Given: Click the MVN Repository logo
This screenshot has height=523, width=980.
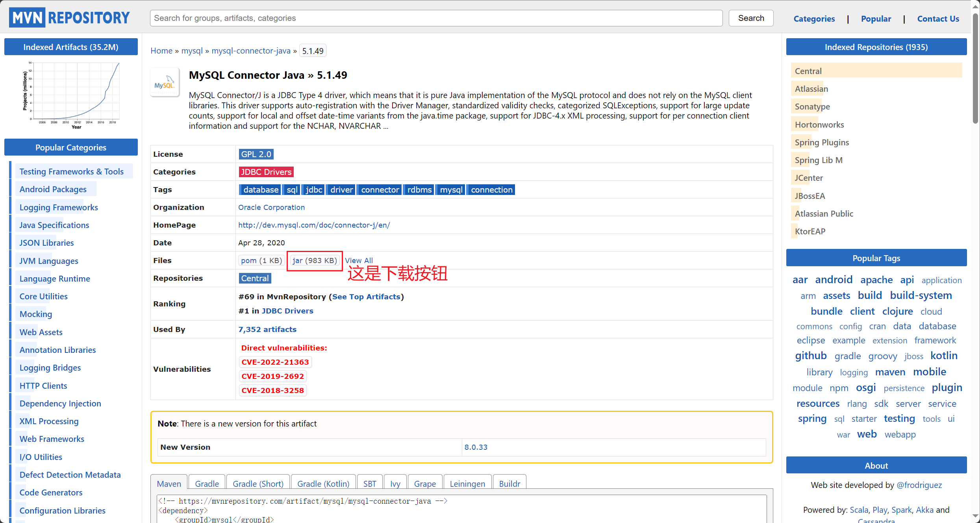Looking at the screenshot, I should tap(69, 17).
